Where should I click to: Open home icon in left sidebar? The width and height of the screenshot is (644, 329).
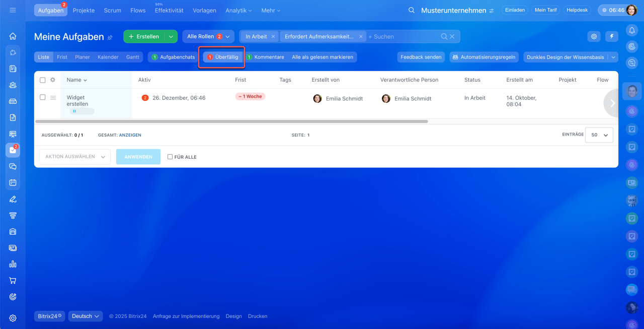click(x=13, y=36)
